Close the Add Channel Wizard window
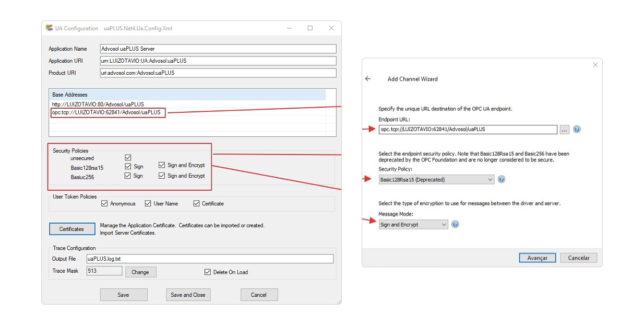 [595, 65]
